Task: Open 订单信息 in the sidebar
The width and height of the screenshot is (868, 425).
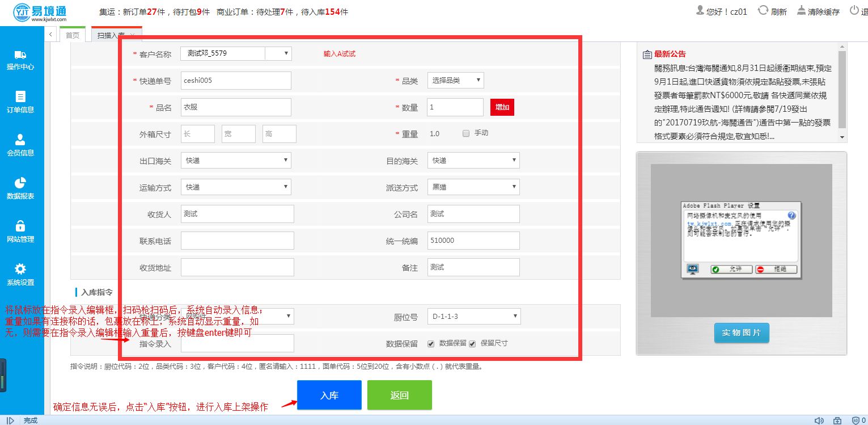Action: pyautogui.click(x=20, y=103)
